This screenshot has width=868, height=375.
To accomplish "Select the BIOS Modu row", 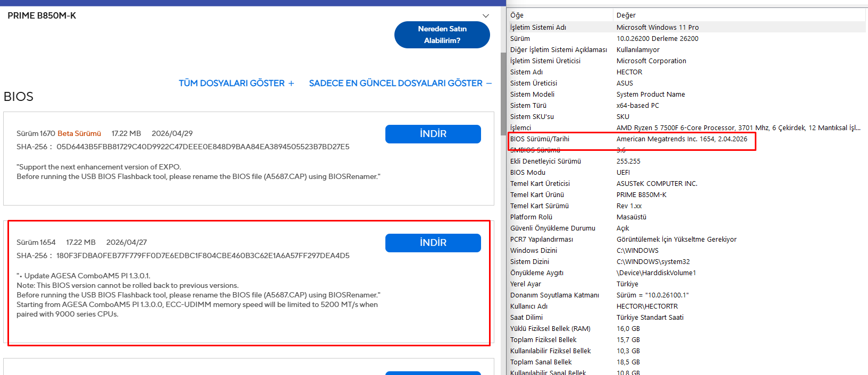I will [x=687, y=172].
